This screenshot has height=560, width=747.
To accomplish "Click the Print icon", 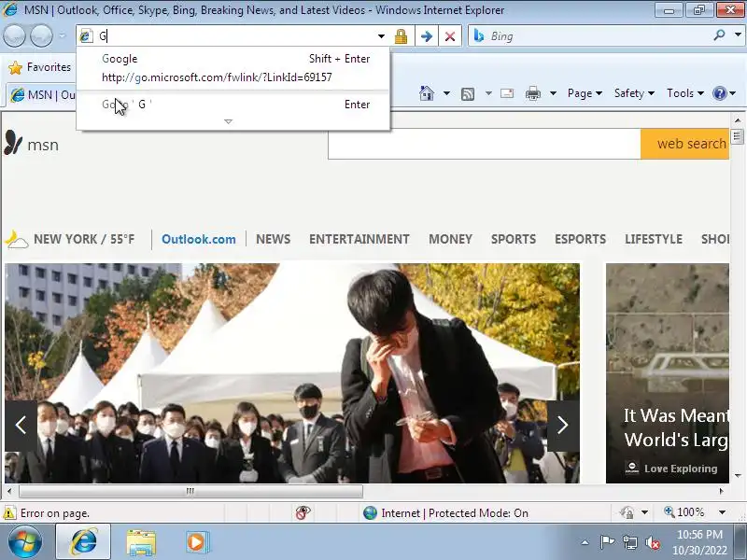I will 532,93.
